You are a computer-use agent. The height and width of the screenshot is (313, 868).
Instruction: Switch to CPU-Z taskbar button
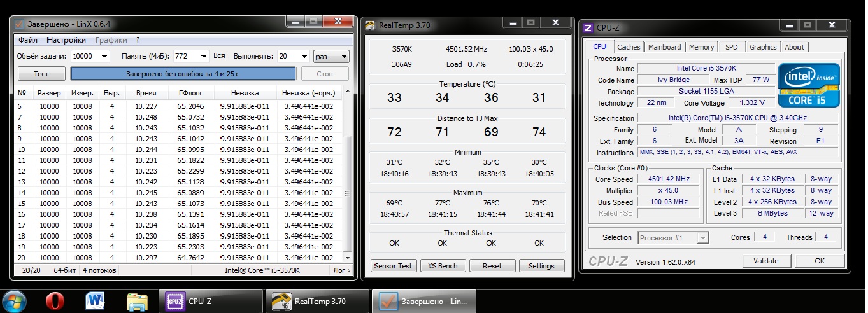pyautogui.click(x=210, y=301)
